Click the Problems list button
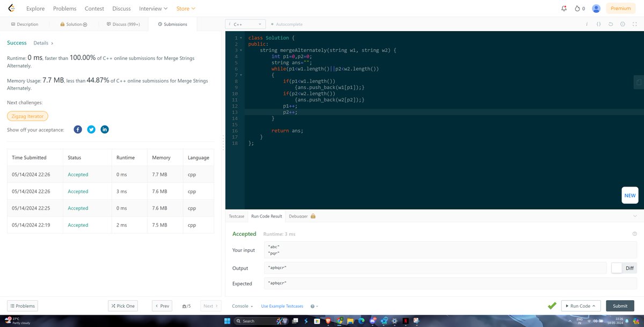Viewport: 644px width, 327px height. (23, 306)
